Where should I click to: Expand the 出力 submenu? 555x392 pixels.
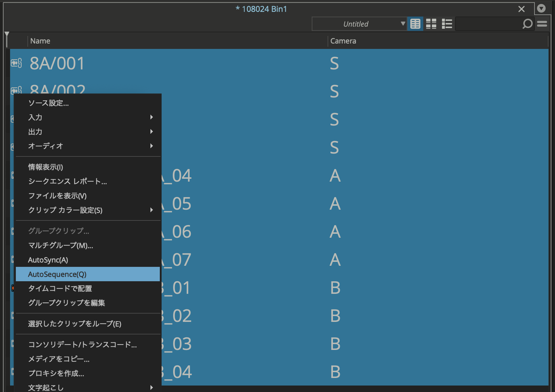click(88, 132)
